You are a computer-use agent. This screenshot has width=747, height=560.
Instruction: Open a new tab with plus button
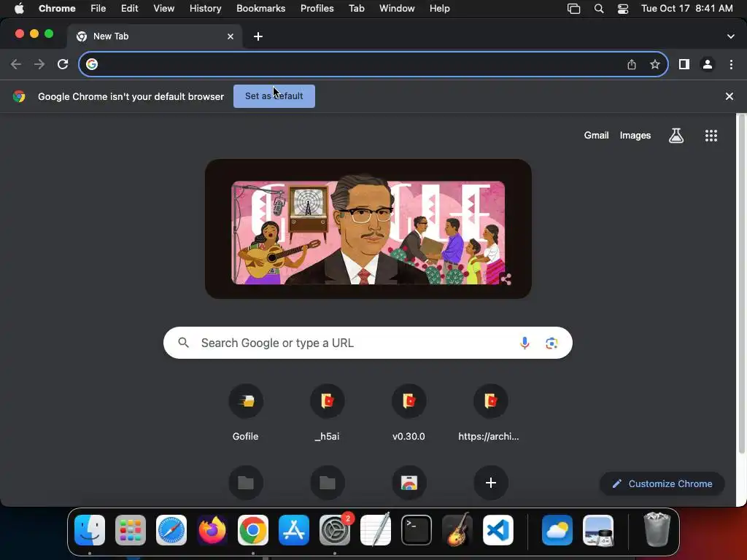[258, 36]
